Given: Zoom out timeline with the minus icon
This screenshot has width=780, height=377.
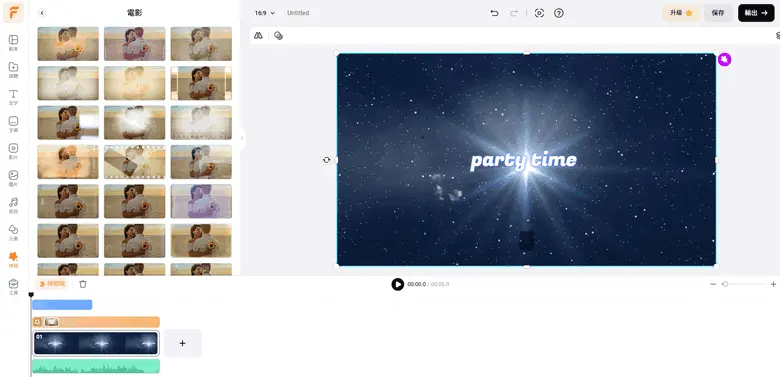Looking at the screenshot, I should click(x=713, y=284).
